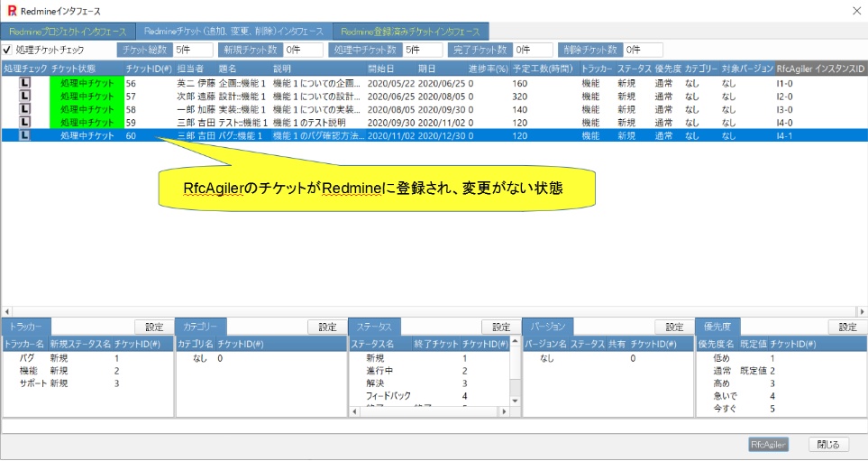The height and width of the screenshot is (461, 868).
Task: Select 低め row in priority list
Action: pyautogui.click(x=781, y=358)
